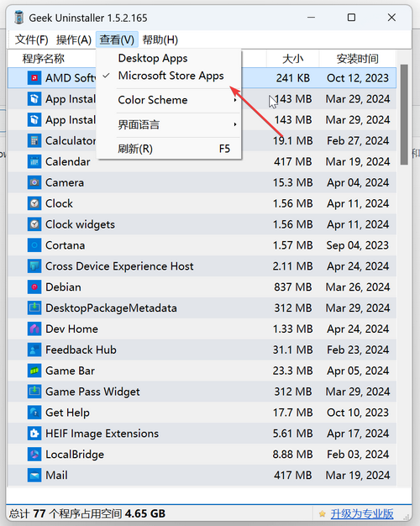Sort list by 安装时间 column header

click(x=358, y=59)
